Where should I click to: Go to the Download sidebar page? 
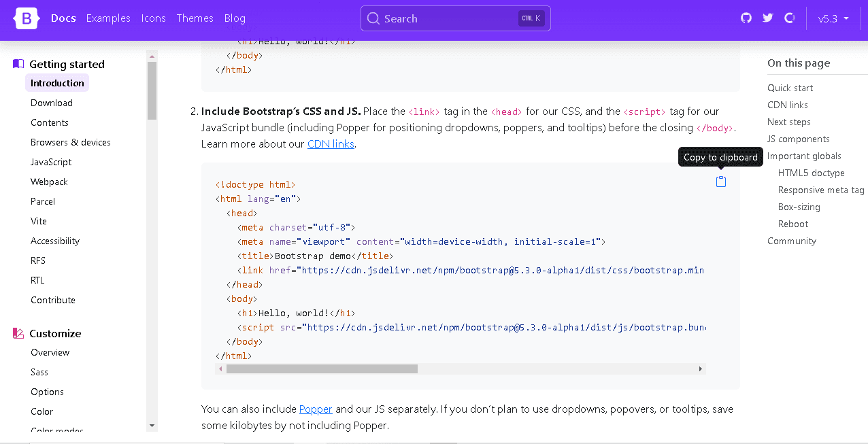click(x=52, y=103)
